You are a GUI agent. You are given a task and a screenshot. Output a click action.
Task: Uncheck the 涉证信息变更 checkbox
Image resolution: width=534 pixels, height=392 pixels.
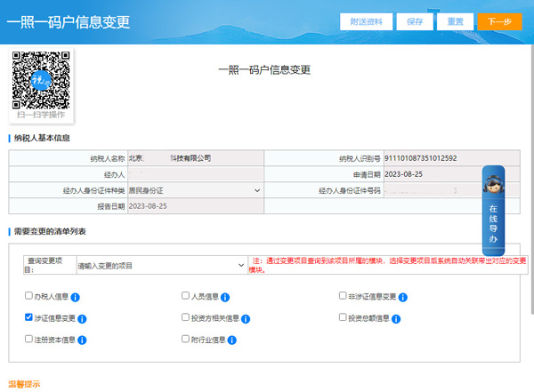(x=28, y=317)
